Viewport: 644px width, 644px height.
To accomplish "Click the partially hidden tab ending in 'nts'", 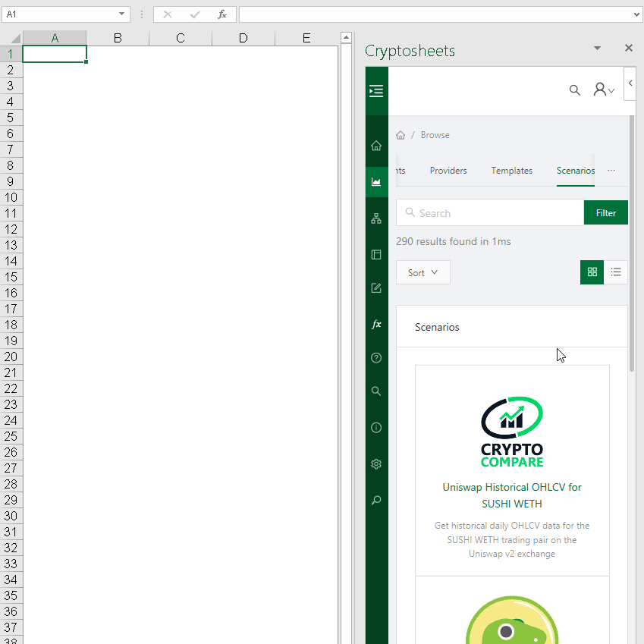I will coord(401,171).
